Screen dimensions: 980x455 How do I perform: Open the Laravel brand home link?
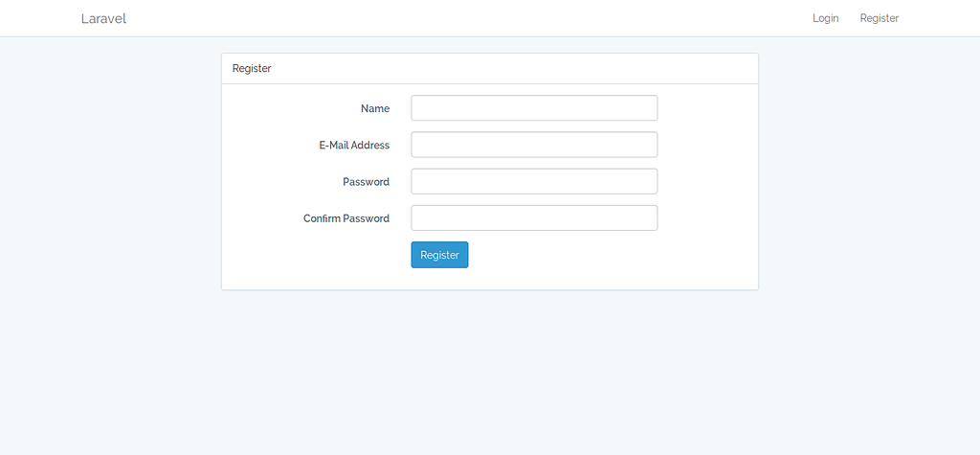point(103,19)
